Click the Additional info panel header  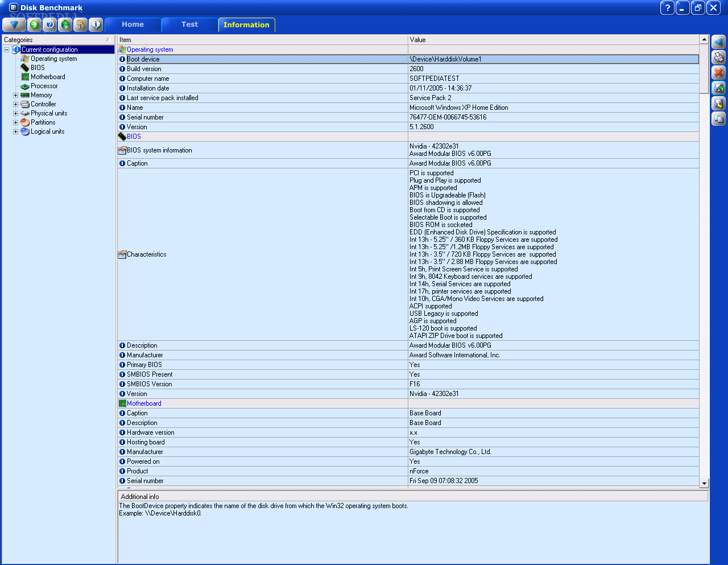tap(413, 497)
